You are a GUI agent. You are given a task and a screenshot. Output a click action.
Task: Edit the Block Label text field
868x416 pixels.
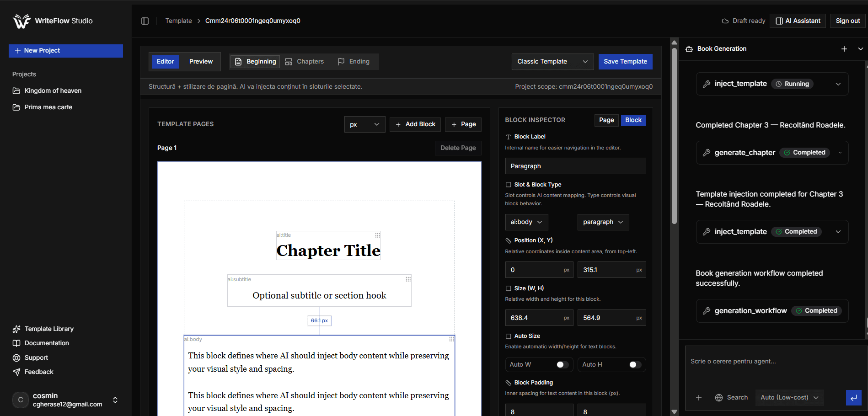point(575,165)
